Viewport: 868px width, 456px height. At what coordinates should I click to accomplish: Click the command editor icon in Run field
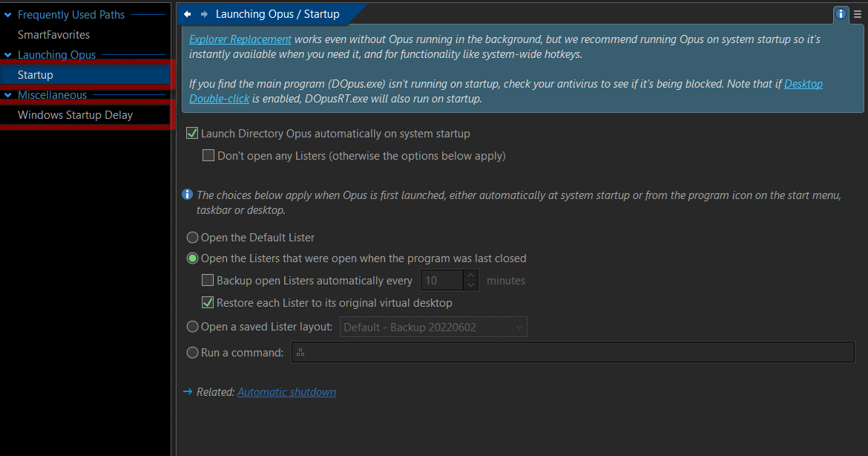[x=300, y=352]
